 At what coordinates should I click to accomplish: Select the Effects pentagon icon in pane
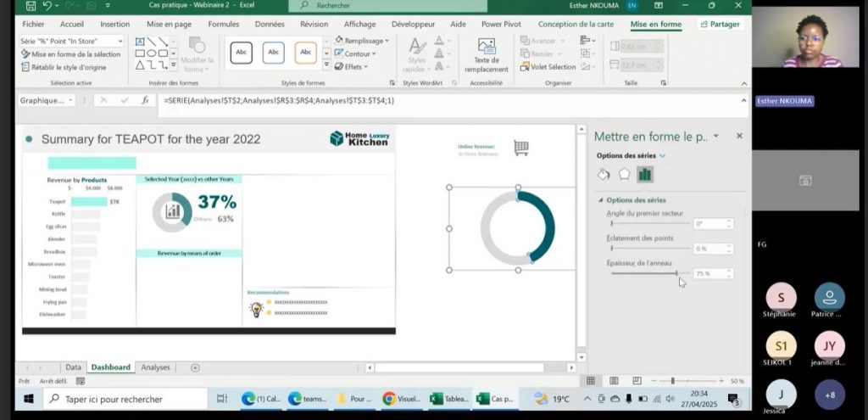[x=624, y=175]
